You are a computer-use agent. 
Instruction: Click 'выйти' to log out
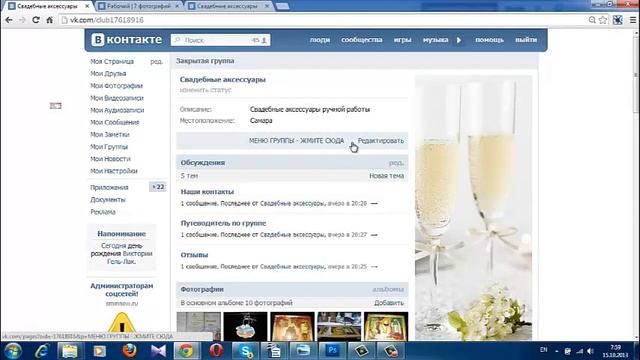[x=526, y=40]
